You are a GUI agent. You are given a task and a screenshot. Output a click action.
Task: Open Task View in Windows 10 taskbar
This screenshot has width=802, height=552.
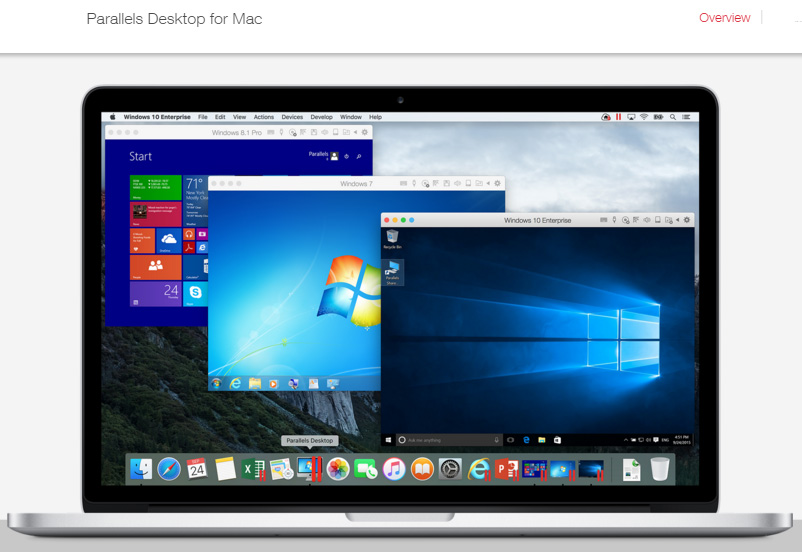[510, 440]
